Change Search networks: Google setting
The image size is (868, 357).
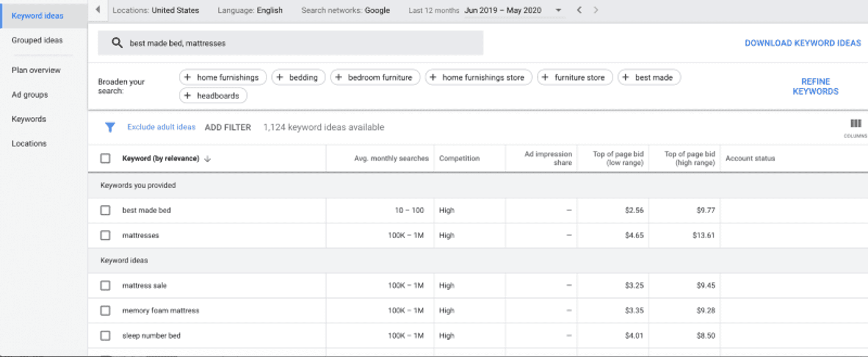click(x=345, y=10)
